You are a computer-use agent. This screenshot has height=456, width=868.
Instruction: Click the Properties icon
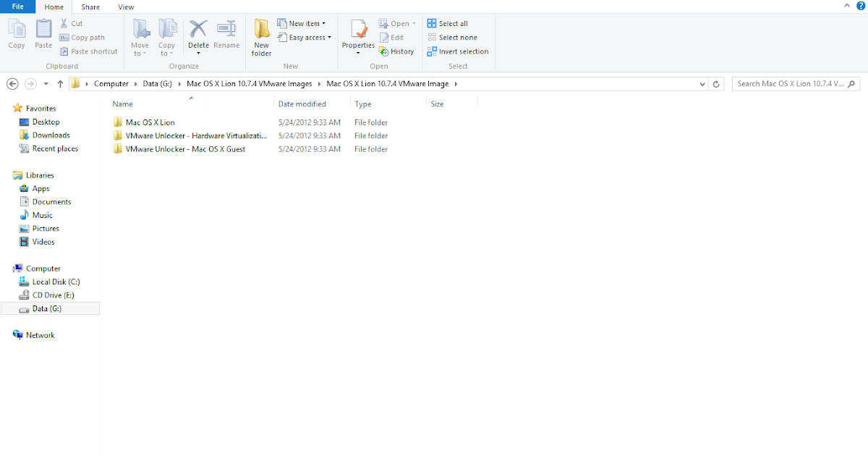tap(358, 30)
